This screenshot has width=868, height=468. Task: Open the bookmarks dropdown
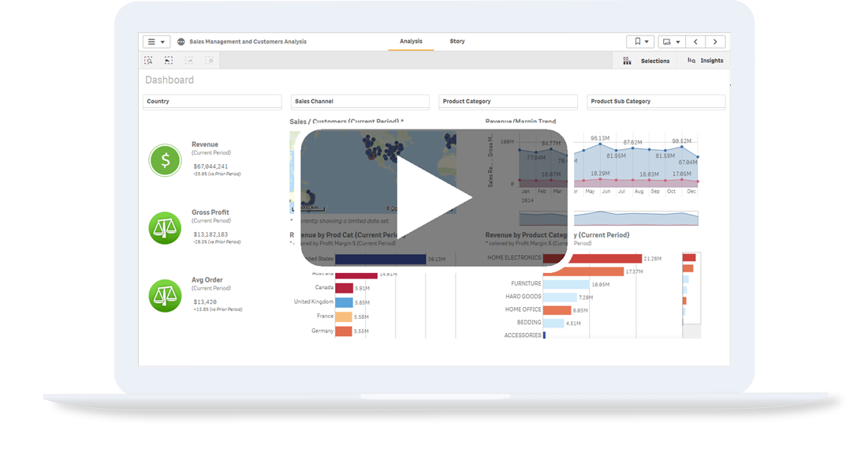pyautogui.click(x=640, y=42)
